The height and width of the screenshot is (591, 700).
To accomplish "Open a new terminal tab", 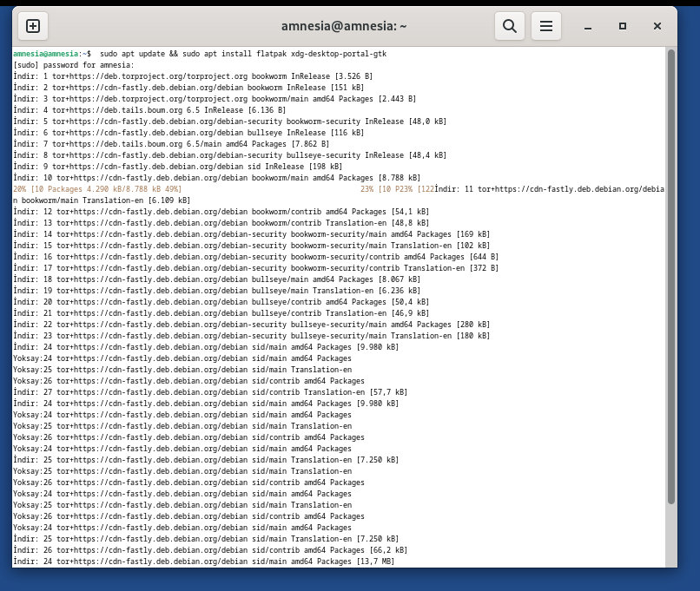I will click(x=33, y=26).
